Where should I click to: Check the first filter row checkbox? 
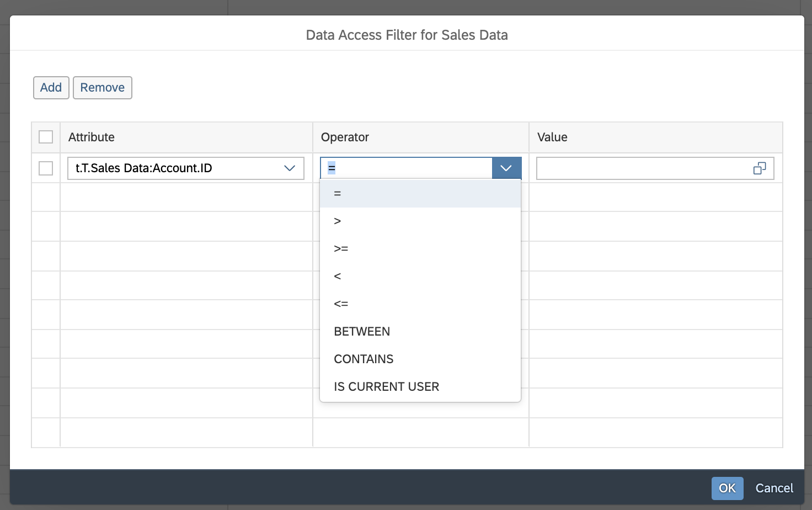[46, 168]
